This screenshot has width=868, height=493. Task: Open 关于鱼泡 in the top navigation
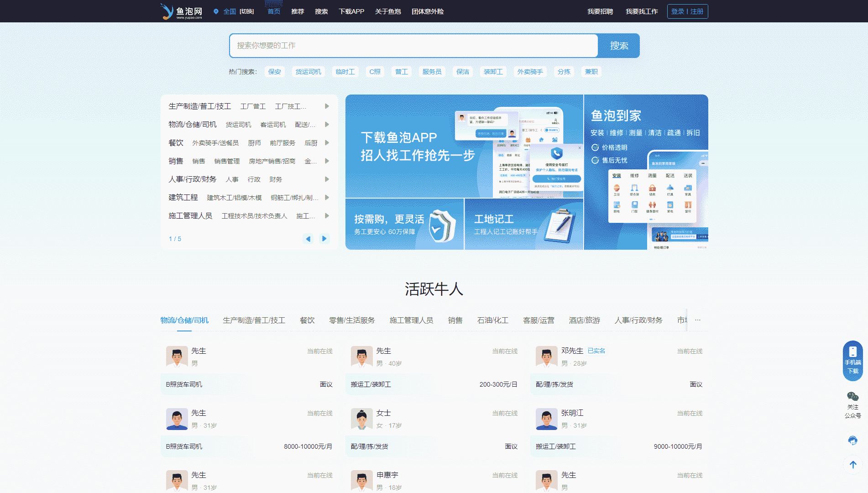point(388,11)
